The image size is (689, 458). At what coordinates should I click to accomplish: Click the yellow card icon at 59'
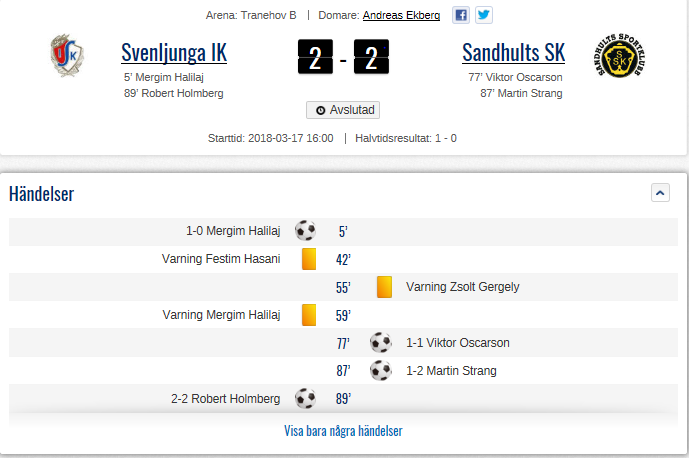(x=309, y=315)
